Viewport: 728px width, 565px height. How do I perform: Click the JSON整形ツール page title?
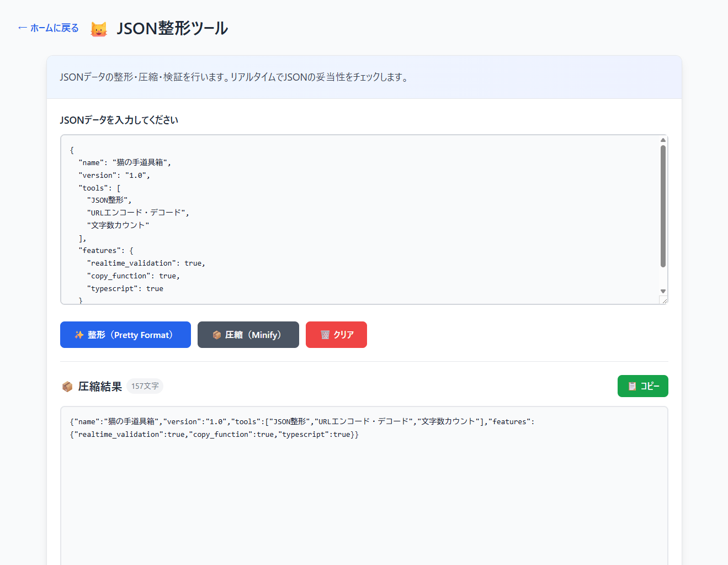tap(172, 28)
